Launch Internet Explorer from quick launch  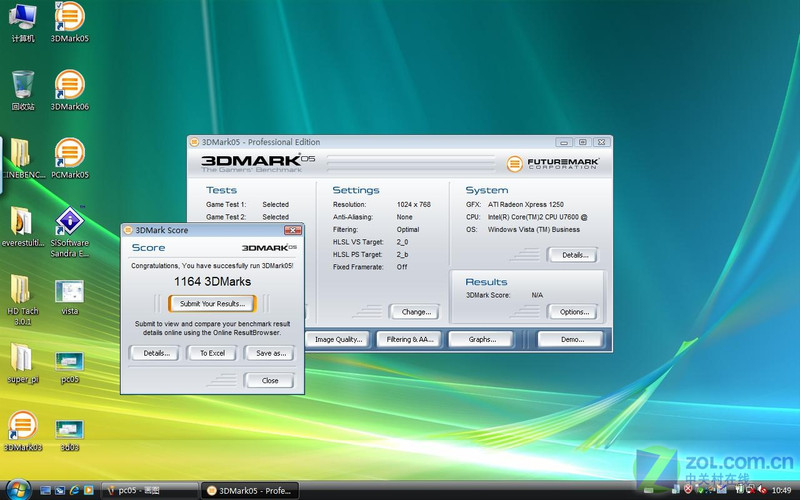click(74, 490)
